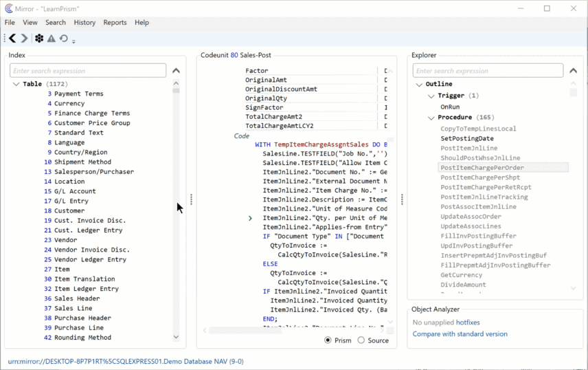588x370 pixels.
Task: Select the ShouldPostWhseJnlLine procedure
Action: pyautogui.click(x=480, y=158)
